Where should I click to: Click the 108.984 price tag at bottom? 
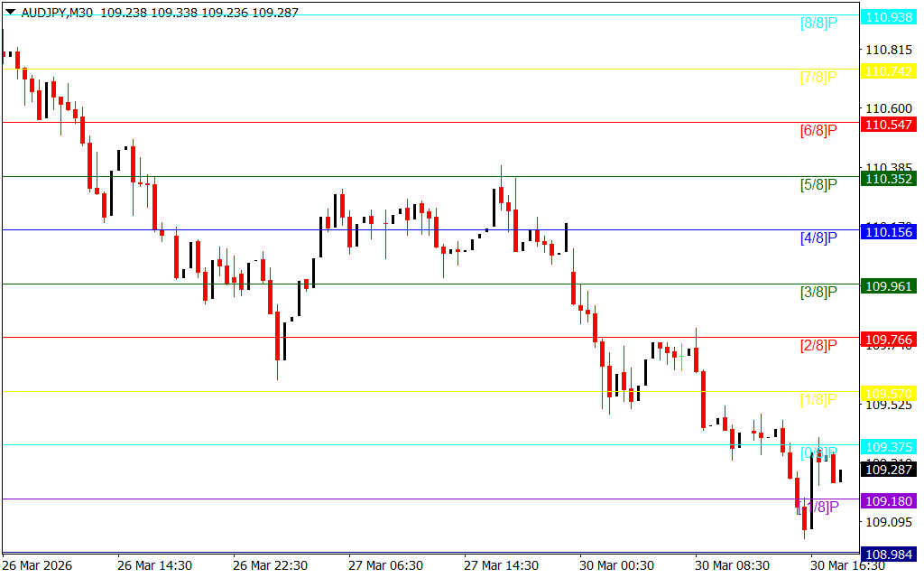[x=889, y=555]
